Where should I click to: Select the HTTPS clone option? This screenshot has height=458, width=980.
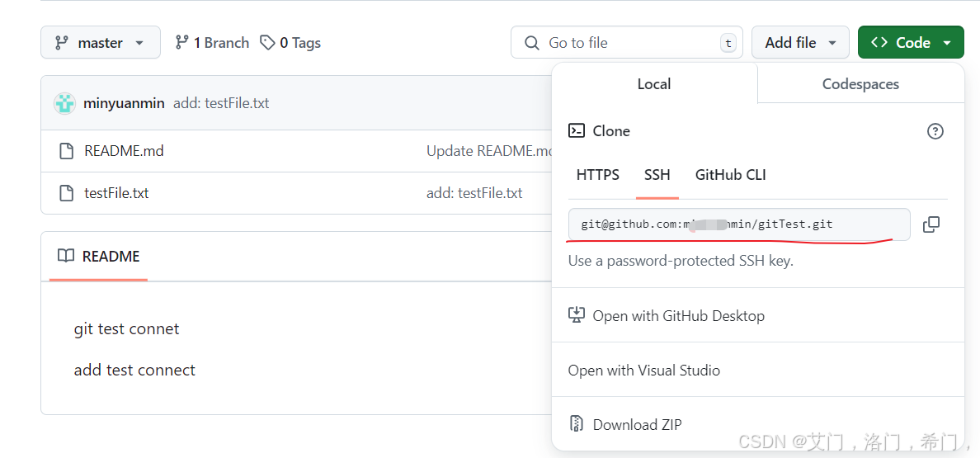(x=597, y=175)
